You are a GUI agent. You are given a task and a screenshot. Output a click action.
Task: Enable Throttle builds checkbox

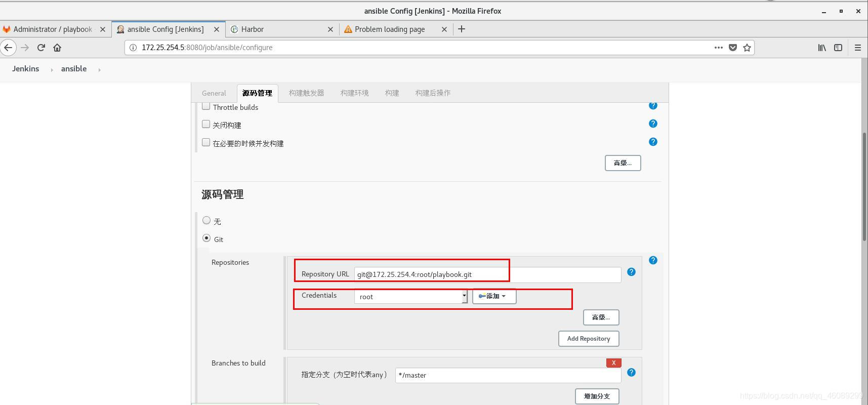(206, 106)
